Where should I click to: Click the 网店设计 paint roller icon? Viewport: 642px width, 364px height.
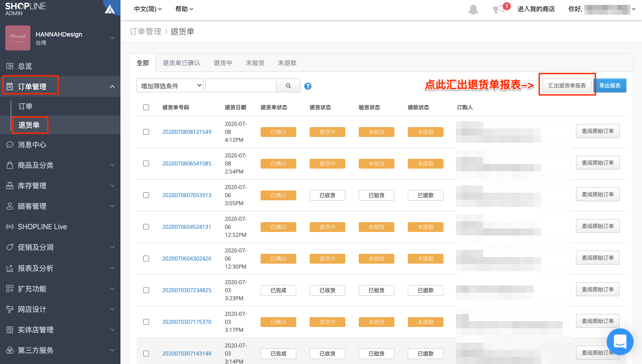tap(9, 309)
